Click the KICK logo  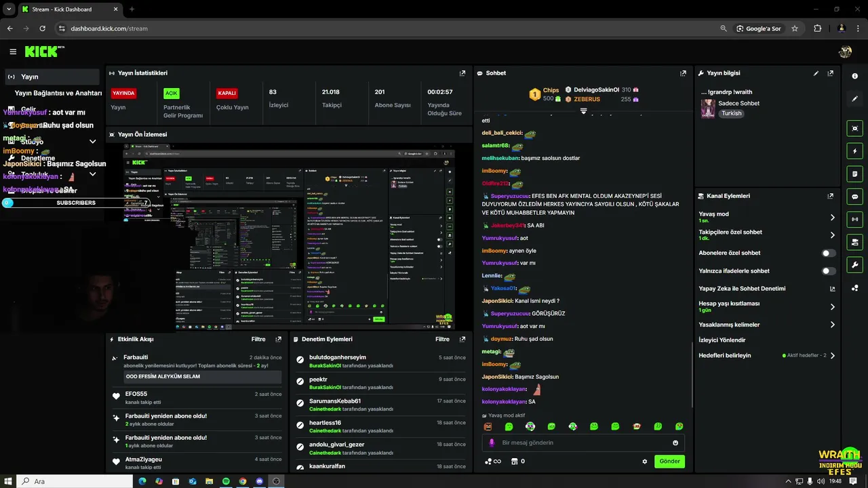pos(43,52)
